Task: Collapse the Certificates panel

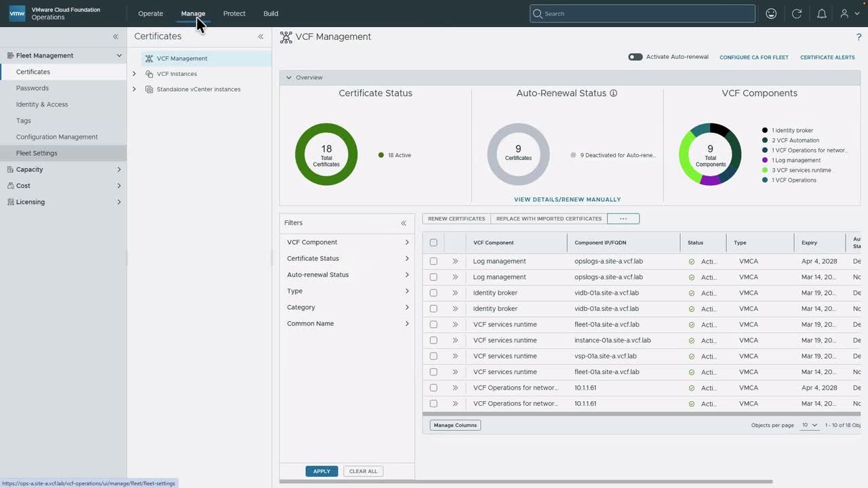Action: pos(260,37)
